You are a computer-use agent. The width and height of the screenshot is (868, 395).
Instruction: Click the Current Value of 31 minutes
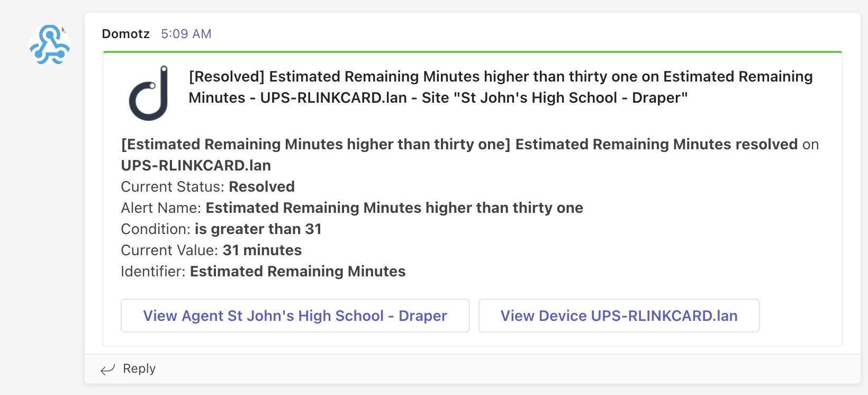click(262, 250)
